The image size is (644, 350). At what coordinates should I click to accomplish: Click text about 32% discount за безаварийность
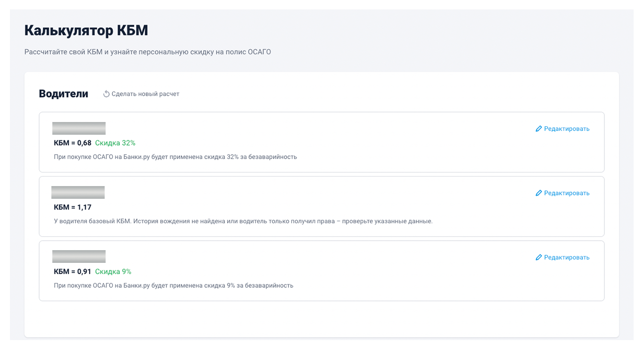[x=175, y=157]
